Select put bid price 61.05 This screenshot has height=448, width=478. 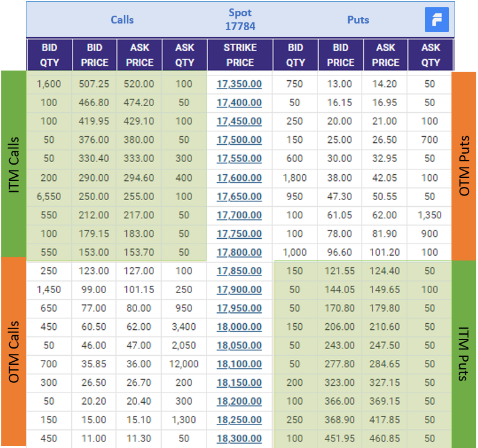[x=340, y=215]
